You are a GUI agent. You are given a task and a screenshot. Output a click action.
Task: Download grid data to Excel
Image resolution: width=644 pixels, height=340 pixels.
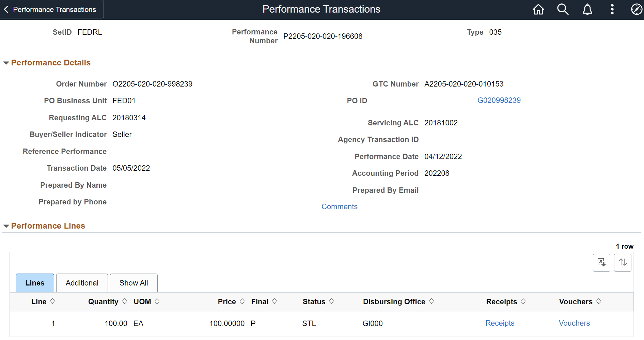(x=601, y=262)
